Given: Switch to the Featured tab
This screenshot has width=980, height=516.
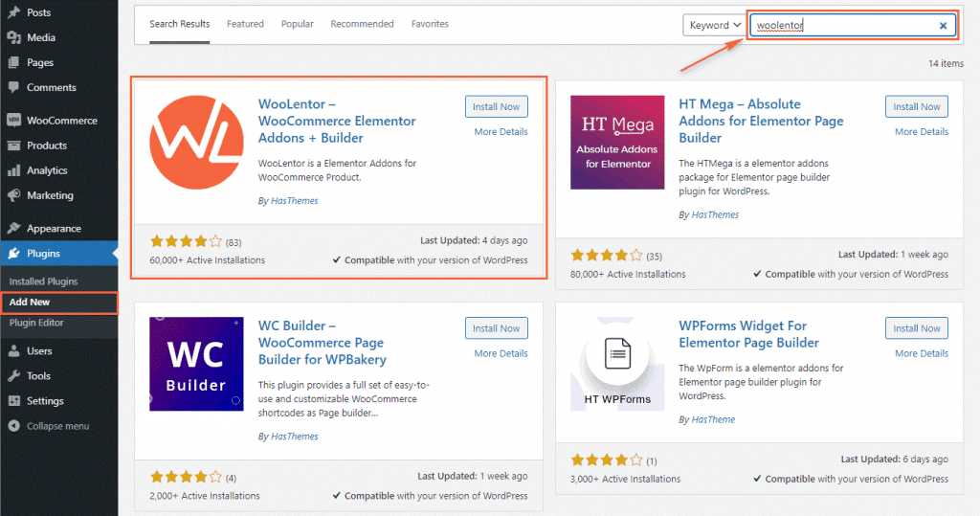Looking at the screenshot, I should (245, 24).
